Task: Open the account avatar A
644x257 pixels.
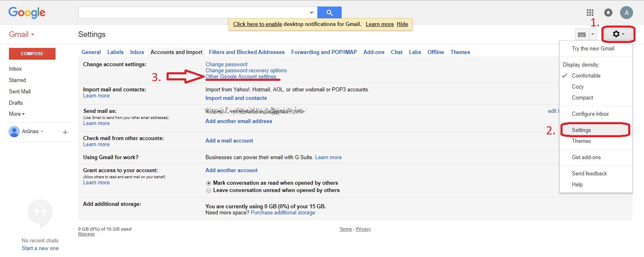Action: click(x=627, y=13)
